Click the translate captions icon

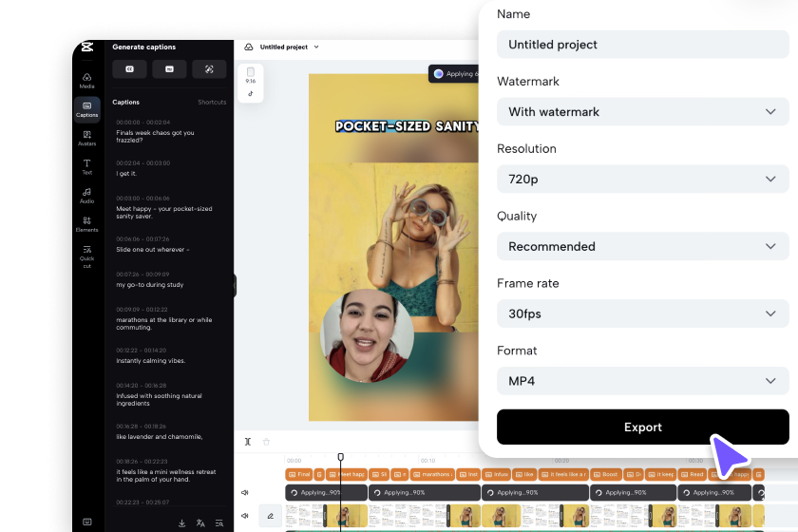pyautogui.click(x=200, y=522)
